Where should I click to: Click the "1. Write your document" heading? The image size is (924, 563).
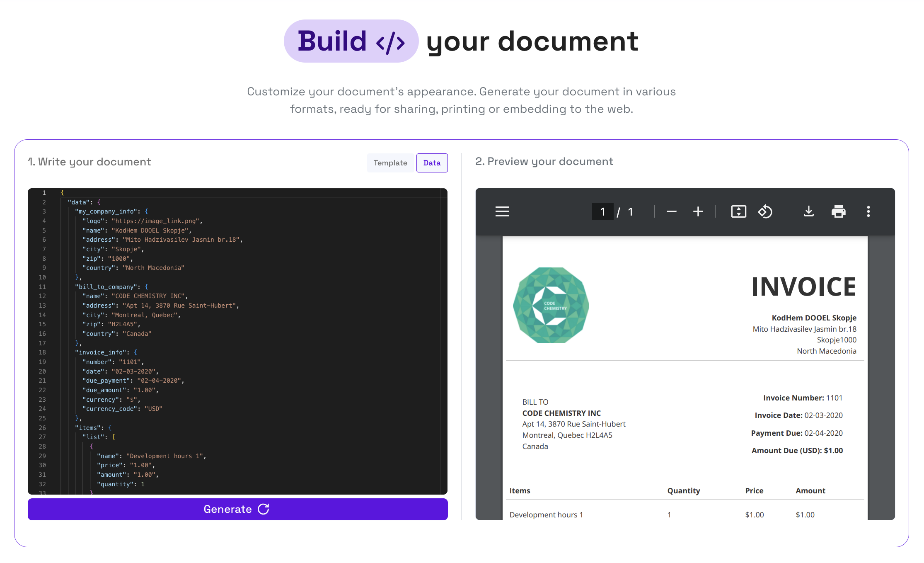(89, 162)
